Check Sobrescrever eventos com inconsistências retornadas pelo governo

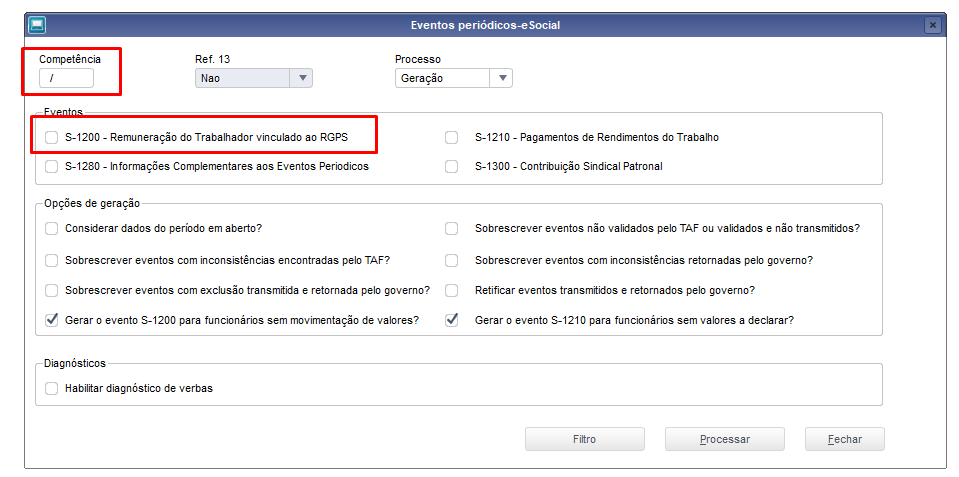click(x=451, y=261)
